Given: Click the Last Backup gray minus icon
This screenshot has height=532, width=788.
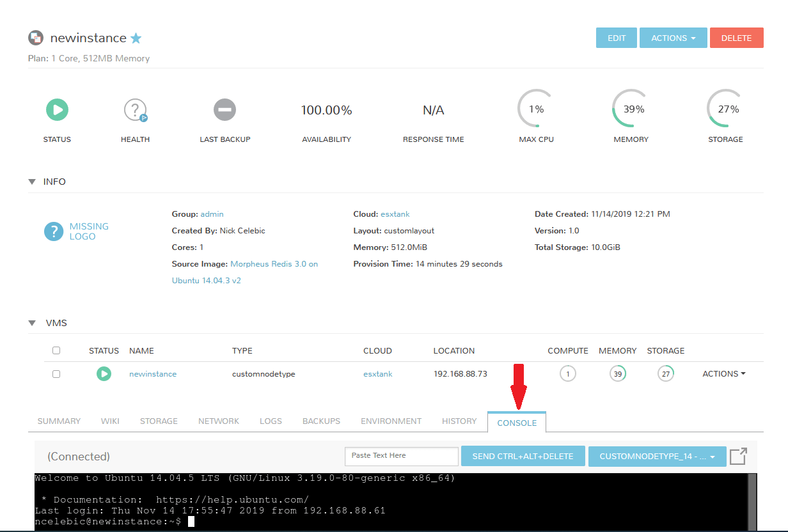Looking at the screenshot, I should point(225,110).
